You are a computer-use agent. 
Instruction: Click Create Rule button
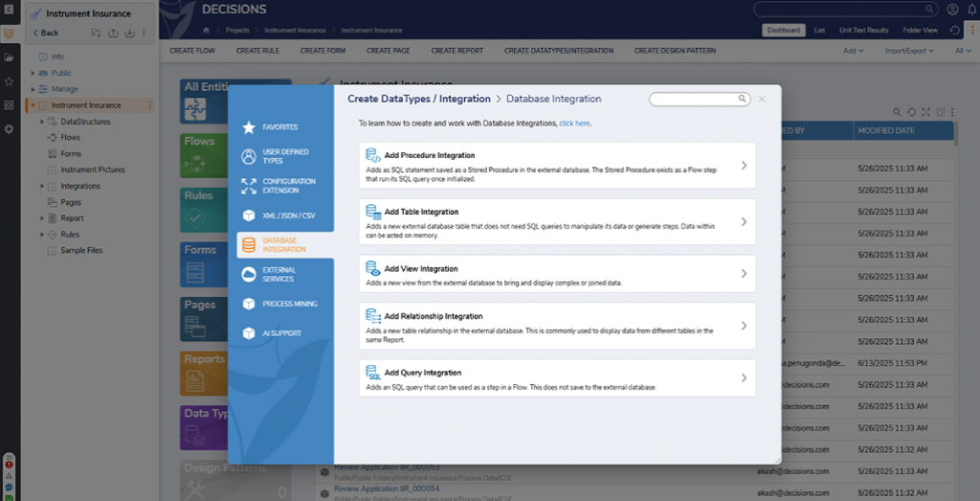click(x=257, y=51)
